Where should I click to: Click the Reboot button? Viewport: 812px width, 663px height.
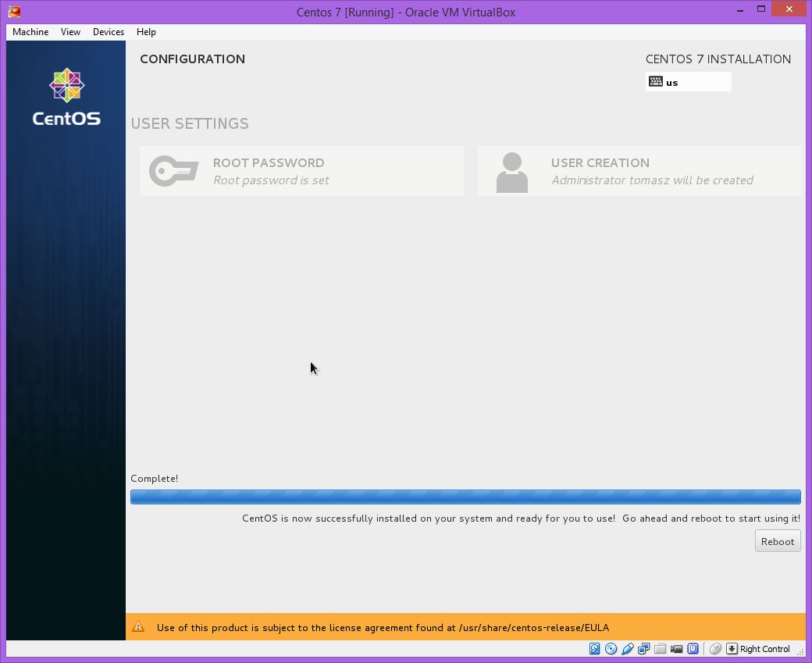click(x=778, y=541)
